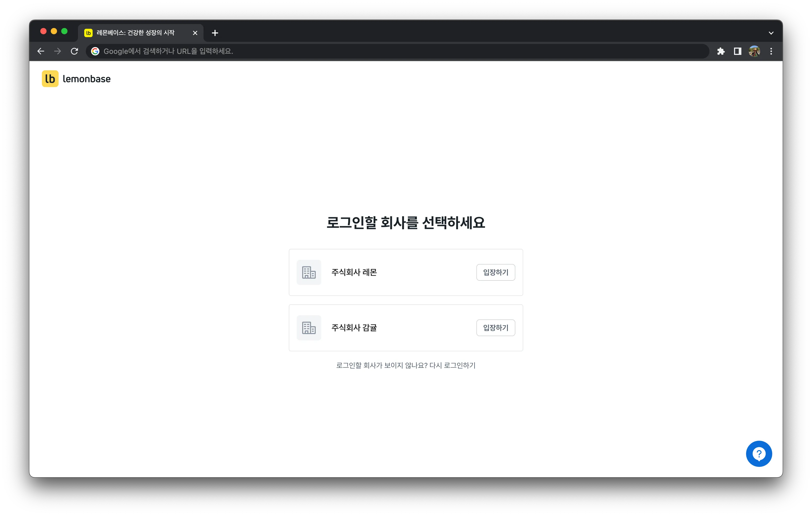The width and height of the screenshot is (812, 516).
Task: Toggle the browser side panel icon
Action: 737,51
